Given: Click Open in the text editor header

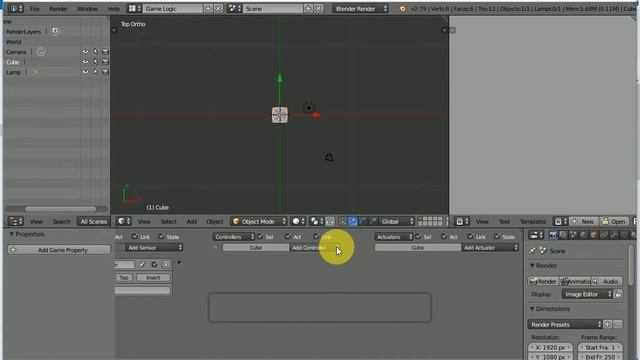Looking at the screenshot, I should click(614, 221).
